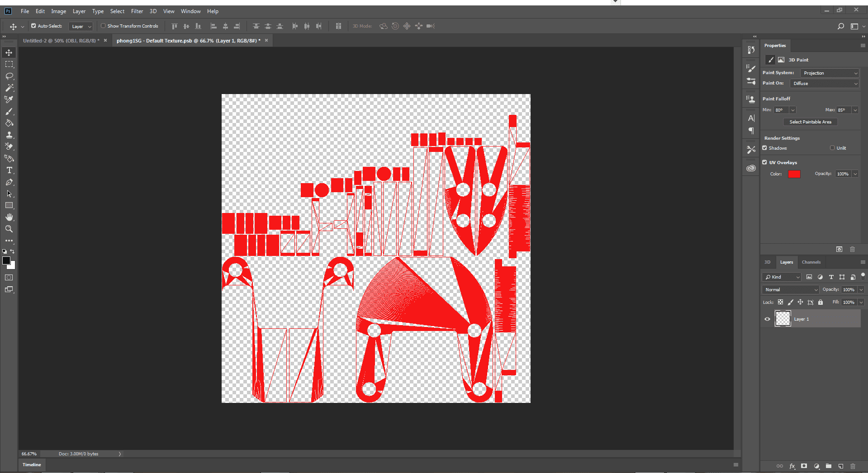Select the Pen tool
Image resolution: width=868 pixels, height=473 pixels.
[x=9, y=182]
